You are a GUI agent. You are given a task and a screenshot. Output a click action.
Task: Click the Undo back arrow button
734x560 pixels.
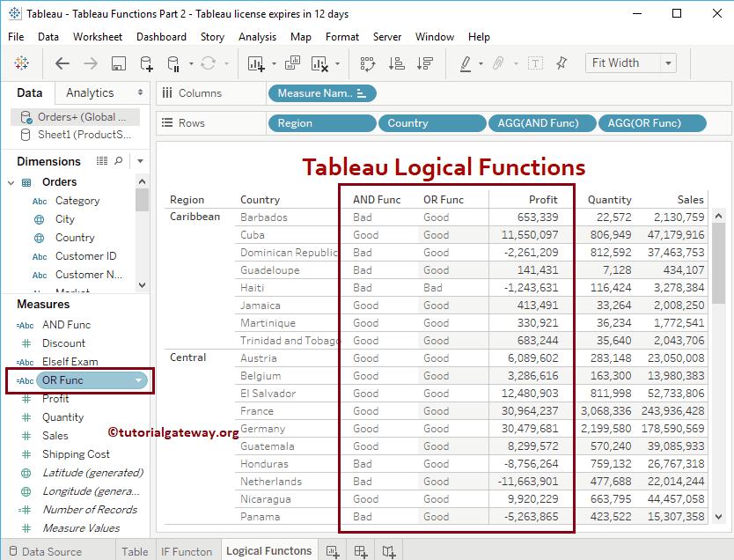61,63
